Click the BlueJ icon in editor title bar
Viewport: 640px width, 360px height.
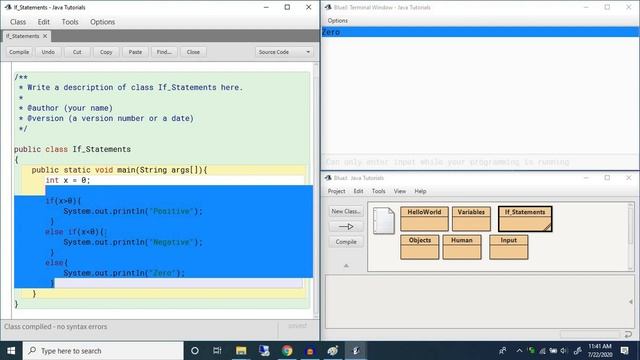point(8,7)
